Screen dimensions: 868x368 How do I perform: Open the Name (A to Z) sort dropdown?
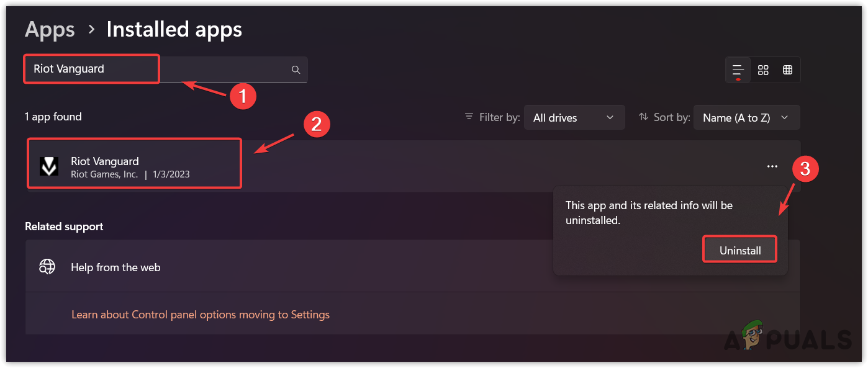pos(746,117)
